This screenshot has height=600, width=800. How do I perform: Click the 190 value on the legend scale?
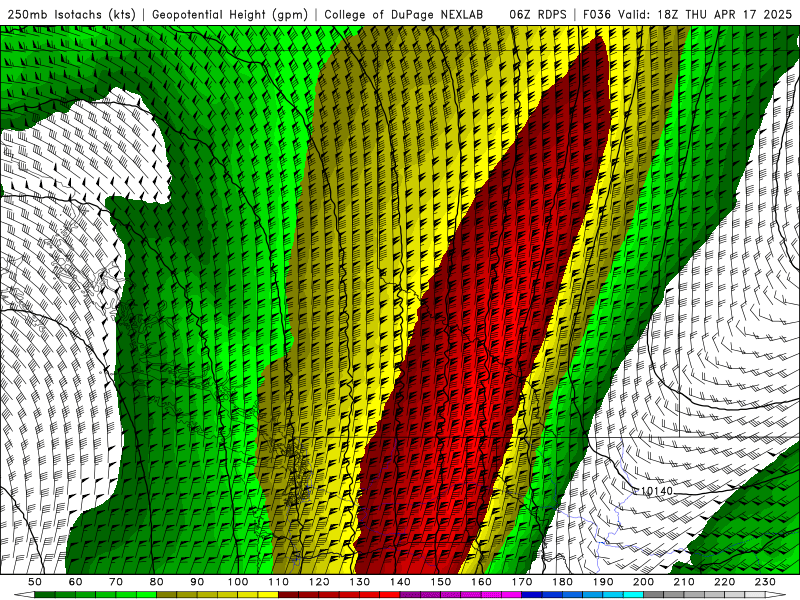603,582
